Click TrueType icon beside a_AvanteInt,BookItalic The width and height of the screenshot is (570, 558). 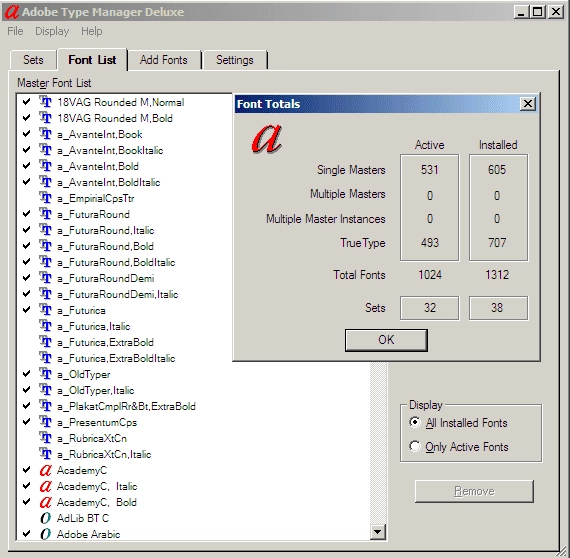click(x=45, y=150)
